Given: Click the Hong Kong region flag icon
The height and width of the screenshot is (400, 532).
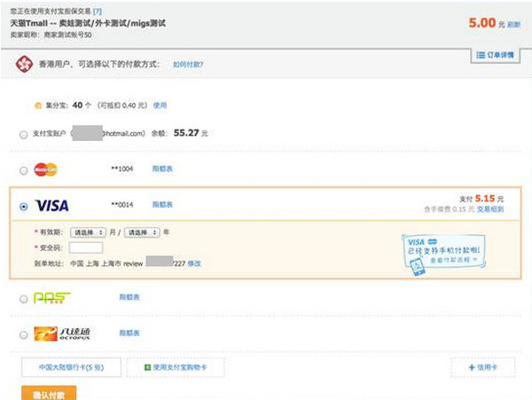Looking at the screenshot, I should 24,64.
